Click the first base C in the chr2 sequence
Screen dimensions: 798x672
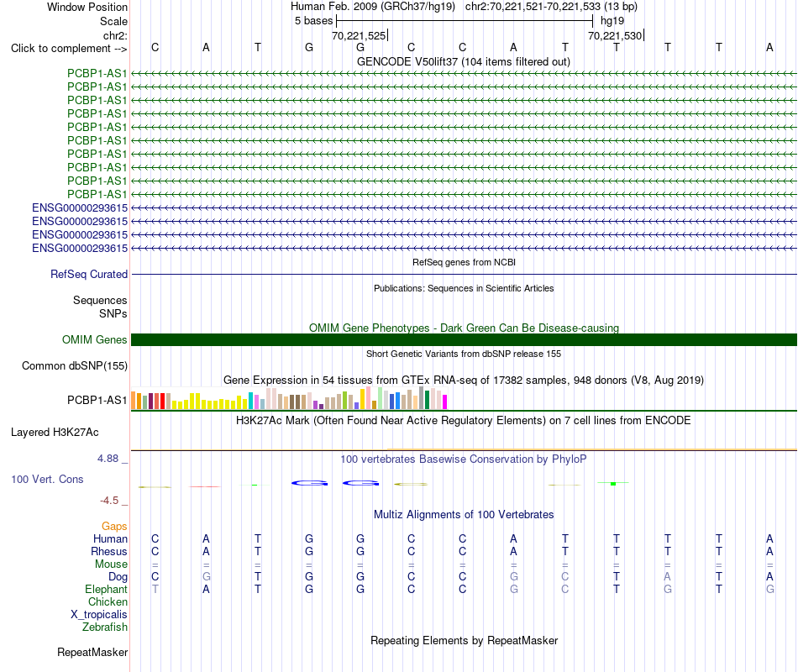[x=155, y=47]
